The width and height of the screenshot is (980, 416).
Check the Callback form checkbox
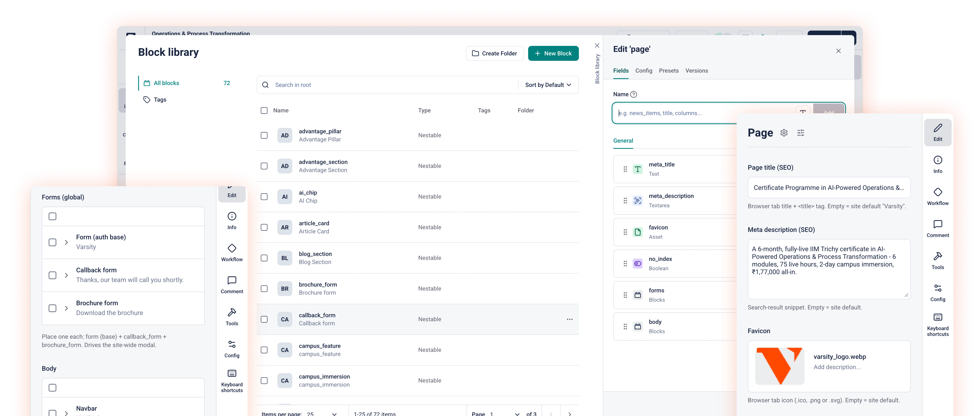pyautogui.click(x=52, y=275)
